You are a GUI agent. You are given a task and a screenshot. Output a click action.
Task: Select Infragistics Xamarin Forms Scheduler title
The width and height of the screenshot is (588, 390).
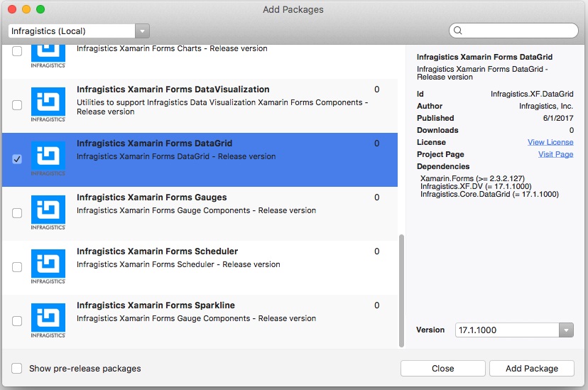pyautogui.click(x=157, y=251)
